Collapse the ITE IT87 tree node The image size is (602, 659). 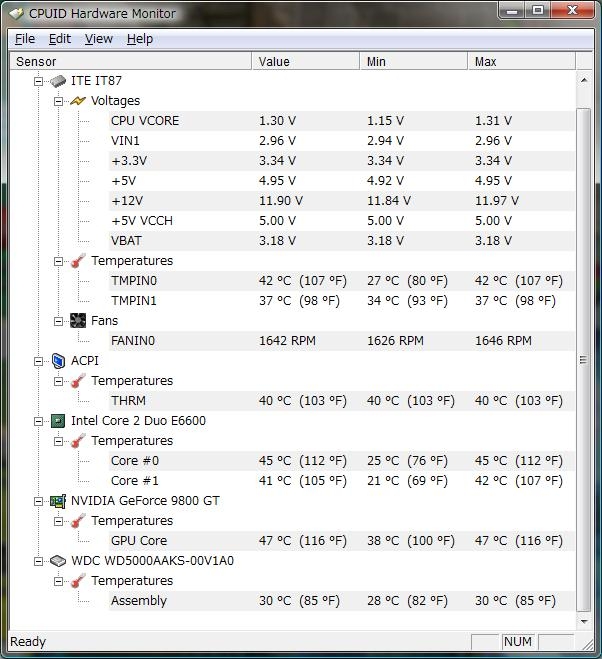tap(38, 81)
